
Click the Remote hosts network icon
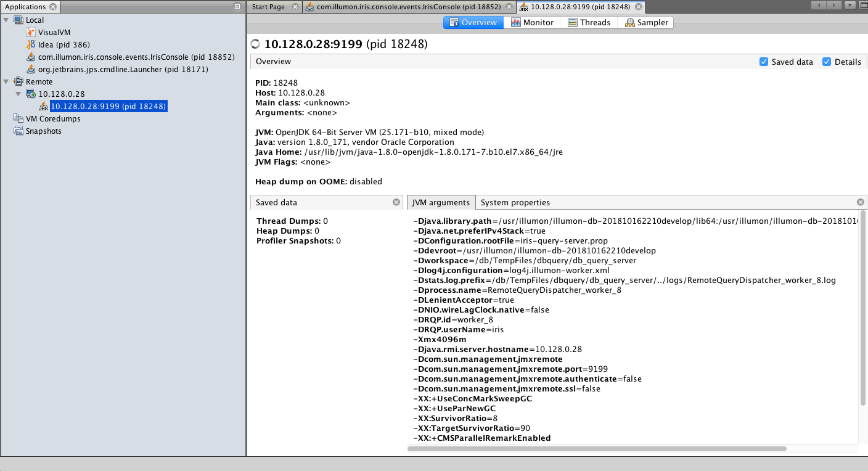(x=18, y=81)
